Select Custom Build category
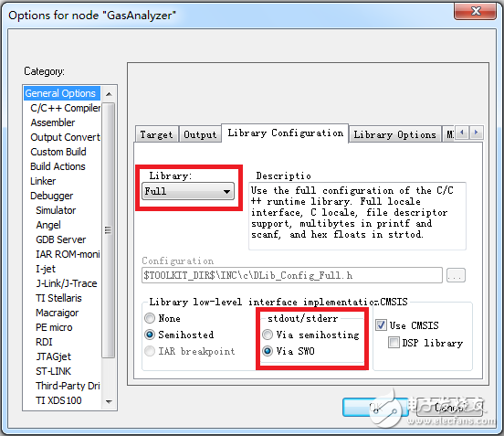The height and width of the screenshot is (436, 504). tap(58, 152)
